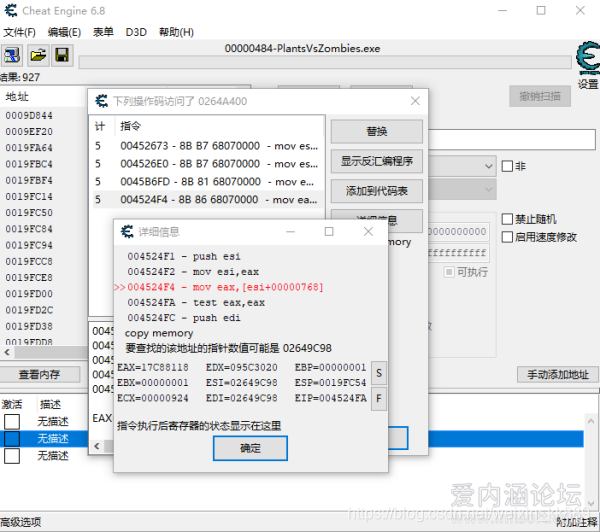Screen dimensions: 600x532
Task: Select address 0019FC50 in results list
Action: 29,213
